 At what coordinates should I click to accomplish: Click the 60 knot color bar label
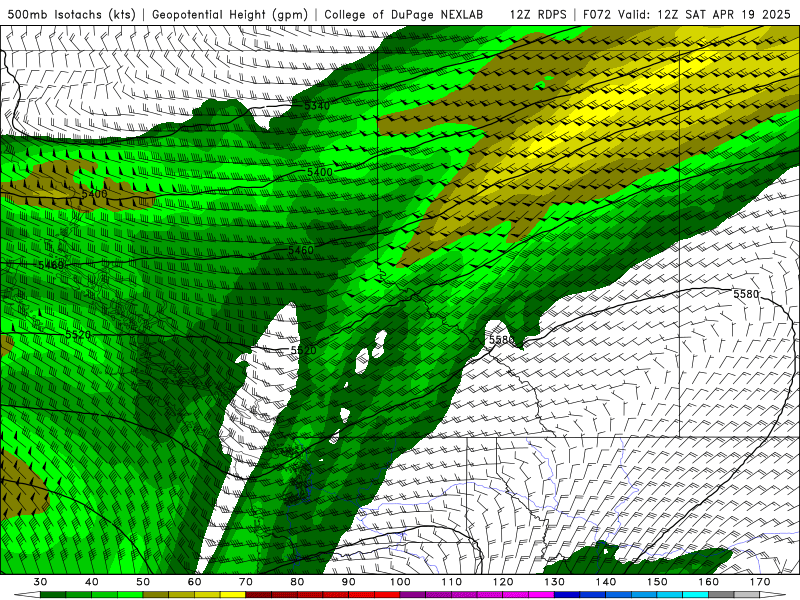pos(194,582)
